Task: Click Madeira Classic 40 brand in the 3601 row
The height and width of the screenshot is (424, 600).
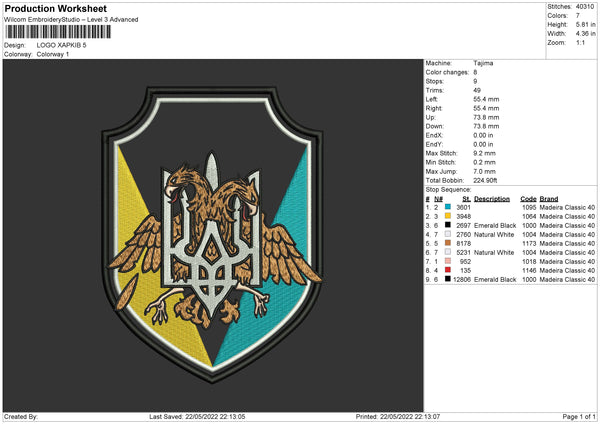Action: pyautogui.click(x=567, y=207)
